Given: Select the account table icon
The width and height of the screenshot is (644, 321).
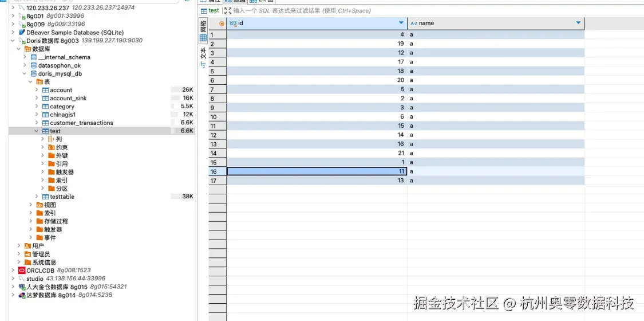Looking at the screenshot, I should [x=45, y=90].
